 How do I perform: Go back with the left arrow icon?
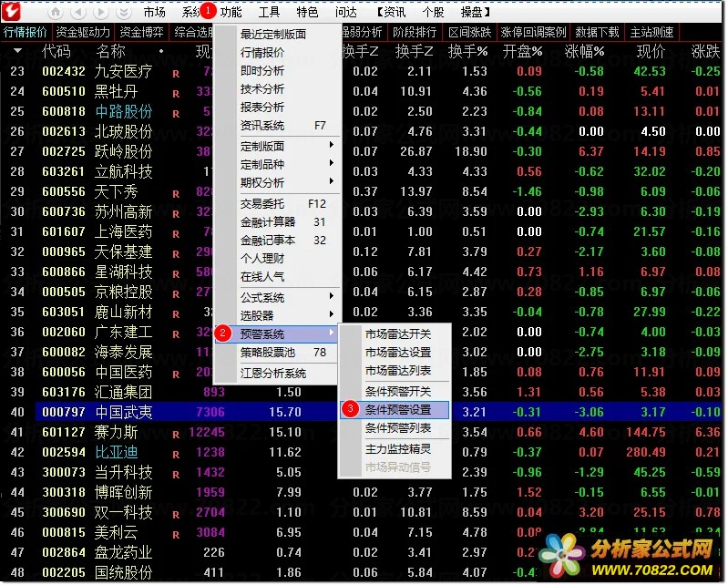coord(78,12)
